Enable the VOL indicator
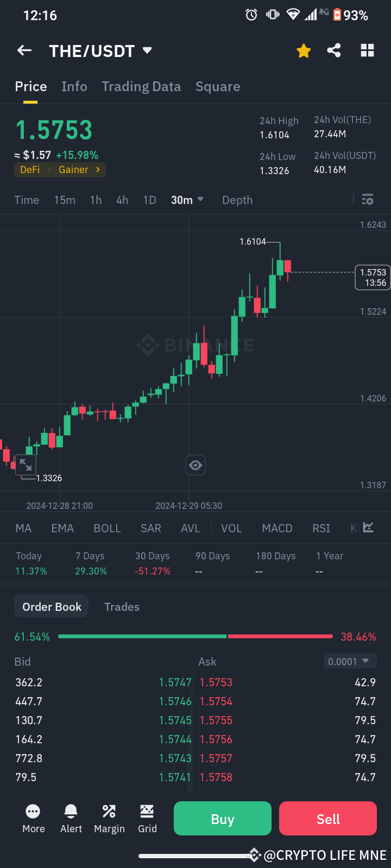The image size is (391, 868). click(x=231, y=528)
